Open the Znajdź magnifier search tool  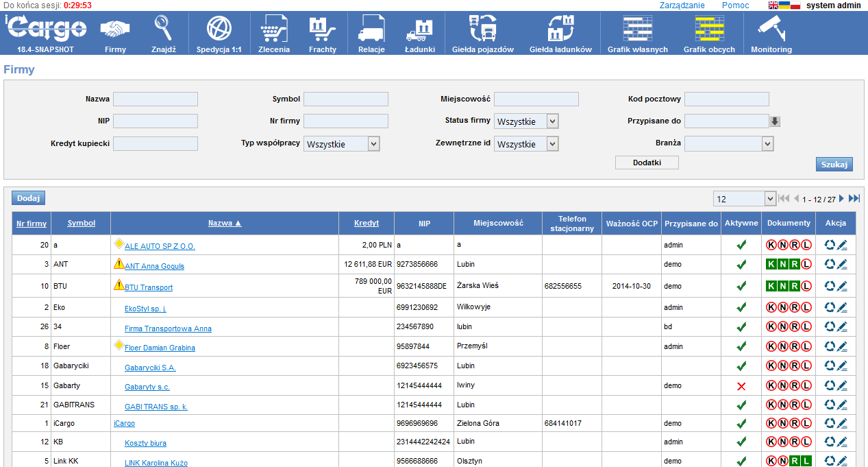pos(163,30)
